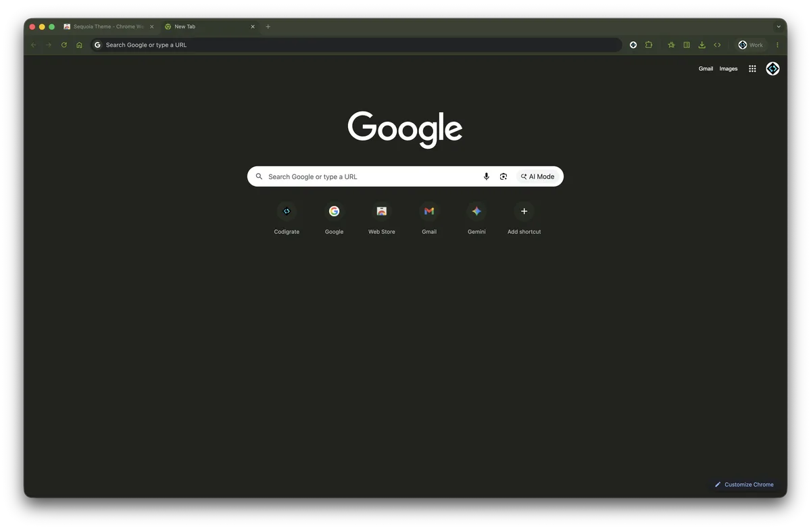Open the Google apps grid
Screen dimensions: 811x532
pos(752,69)
